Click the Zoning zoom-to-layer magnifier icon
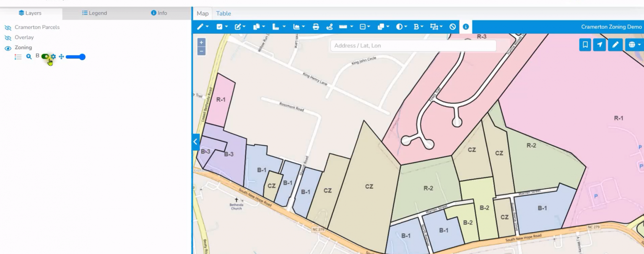 pyautogui.click(x=29, y=56)
